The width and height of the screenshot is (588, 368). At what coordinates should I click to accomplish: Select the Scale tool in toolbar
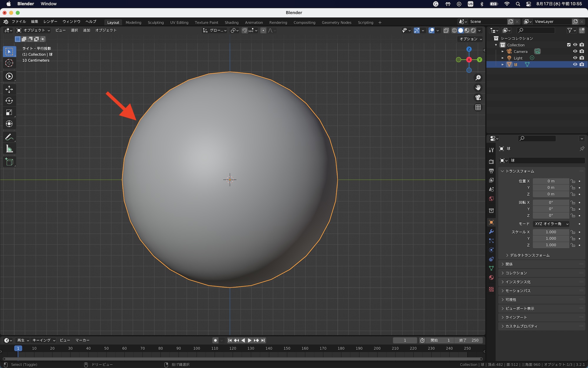(x=9, y=112)
